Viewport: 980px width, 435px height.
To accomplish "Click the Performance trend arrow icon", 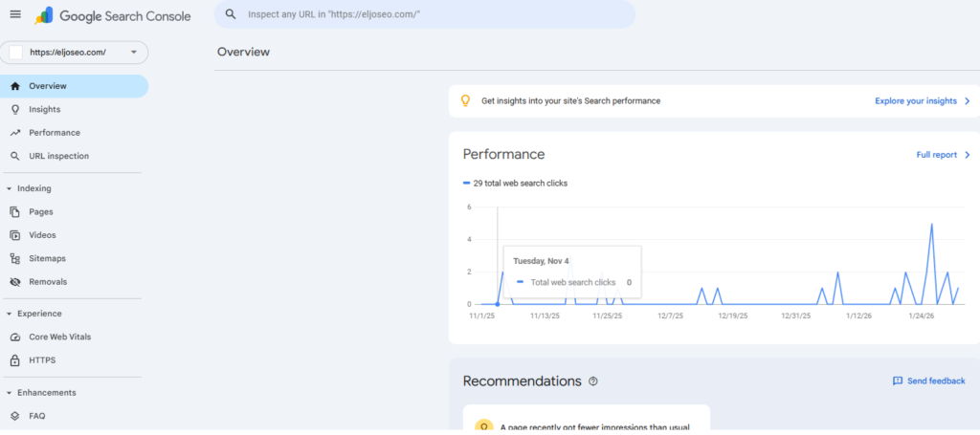I will (15, 133).
